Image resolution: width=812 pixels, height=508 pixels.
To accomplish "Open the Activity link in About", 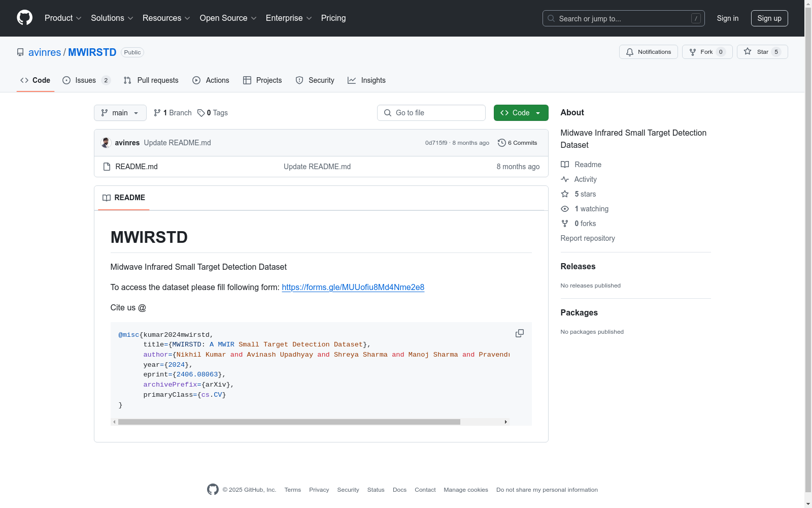I will (x=579, y=179).
